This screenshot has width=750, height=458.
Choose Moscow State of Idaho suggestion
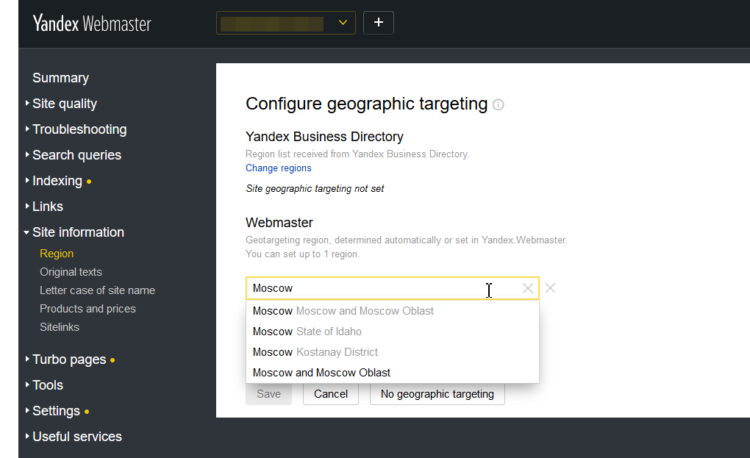(x=307, y=331)
